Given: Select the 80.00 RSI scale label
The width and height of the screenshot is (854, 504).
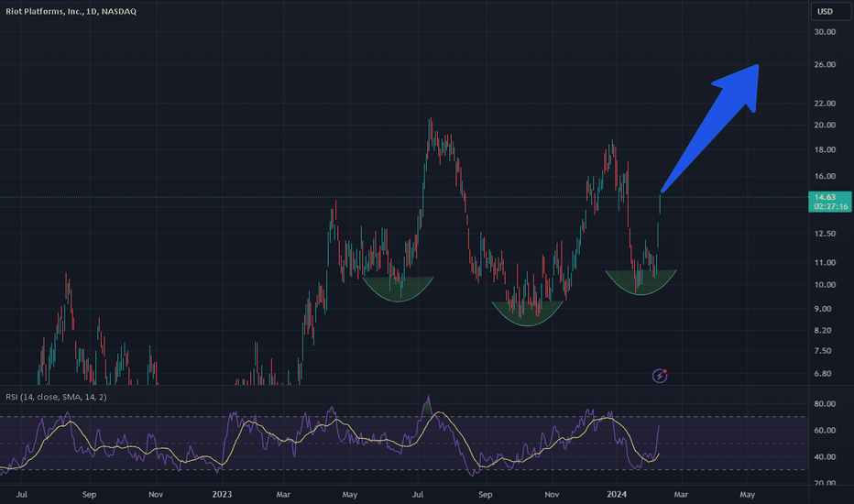Looking at the screenshot, I should (x=825, y=404).
